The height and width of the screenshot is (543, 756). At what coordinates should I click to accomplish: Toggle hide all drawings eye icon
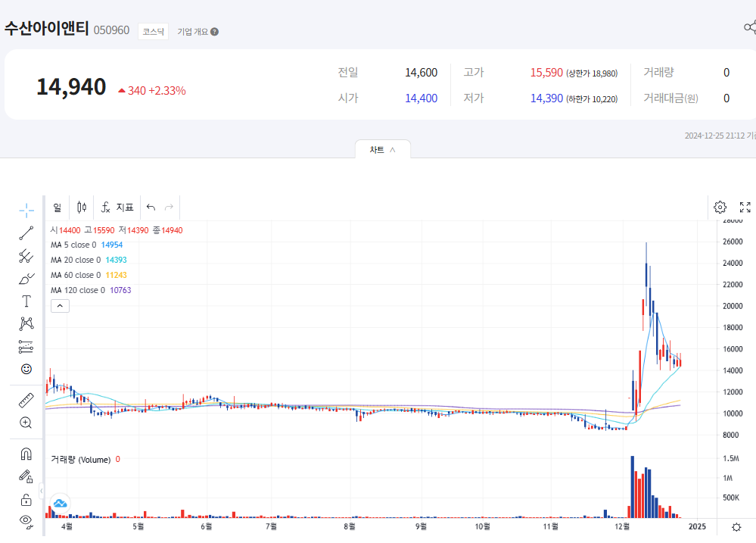click(26, 522)
